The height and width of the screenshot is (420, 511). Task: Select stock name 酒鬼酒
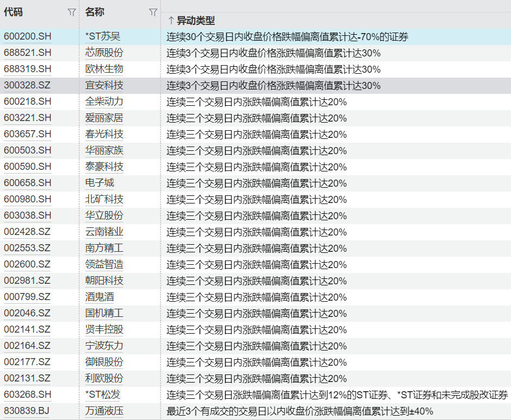[x=100, y=297]
